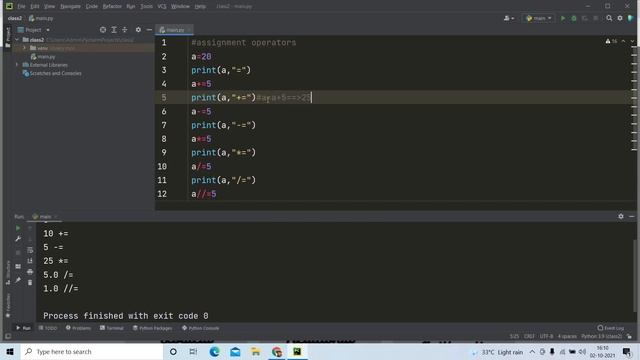The width and height of the screenshot is (640, 360).
Task: Open the Tools menu
Action: (x=147, y=7)
